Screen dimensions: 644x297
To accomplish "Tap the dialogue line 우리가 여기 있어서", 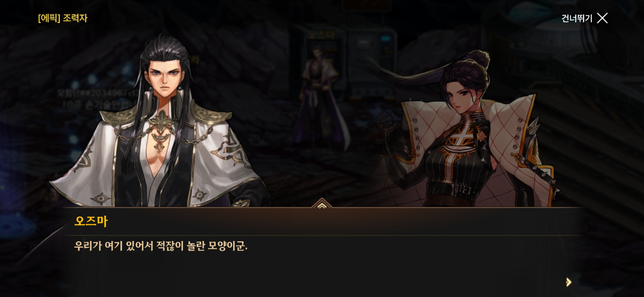I will click(161, 246).
